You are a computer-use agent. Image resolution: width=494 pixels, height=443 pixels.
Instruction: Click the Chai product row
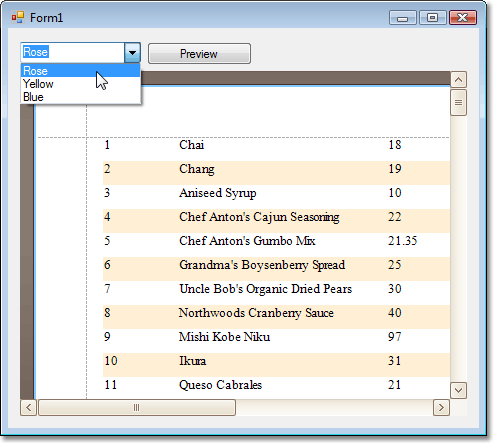pos(276,145)
